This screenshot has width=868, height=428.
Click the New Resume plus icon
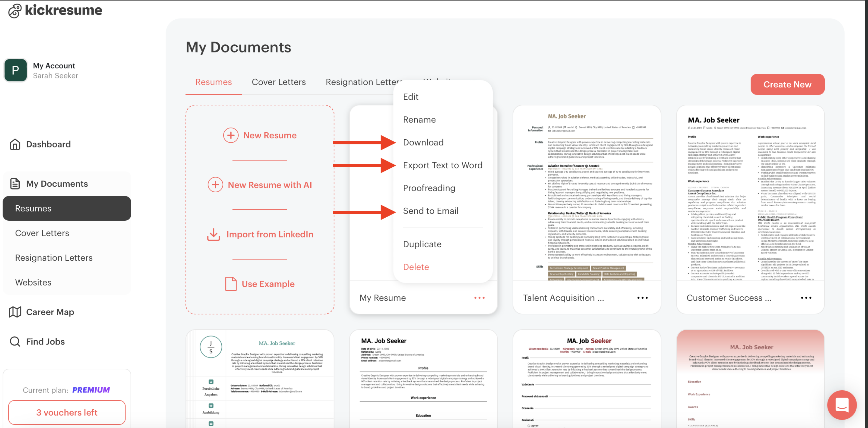point(231,135)
